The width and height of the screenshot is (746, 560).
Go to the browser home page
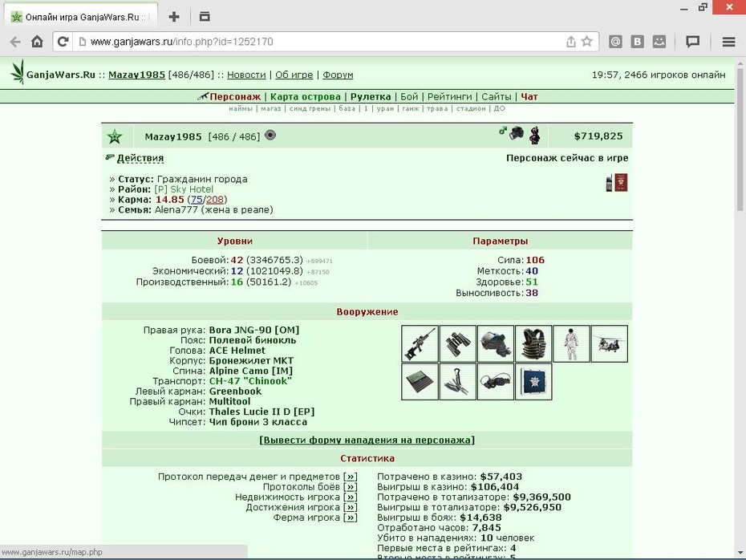click(37, 42)
